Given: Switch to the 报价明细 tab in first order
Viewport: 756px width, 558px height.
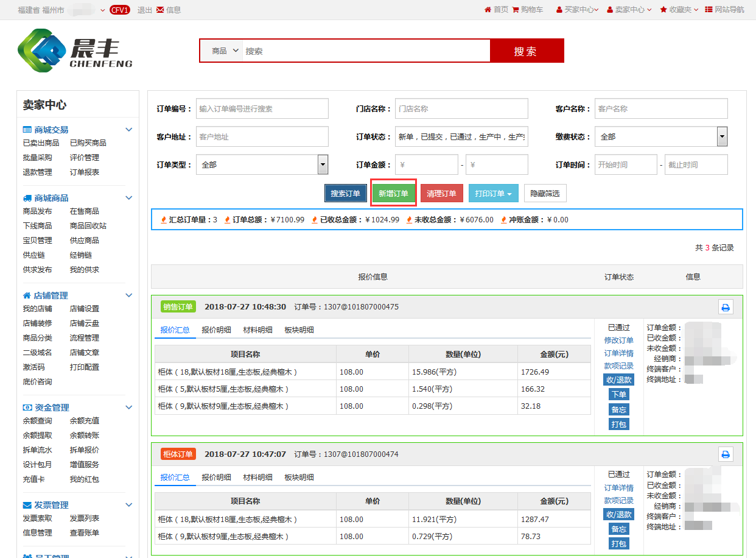Looking at the screenshot, I should point(216,330).
